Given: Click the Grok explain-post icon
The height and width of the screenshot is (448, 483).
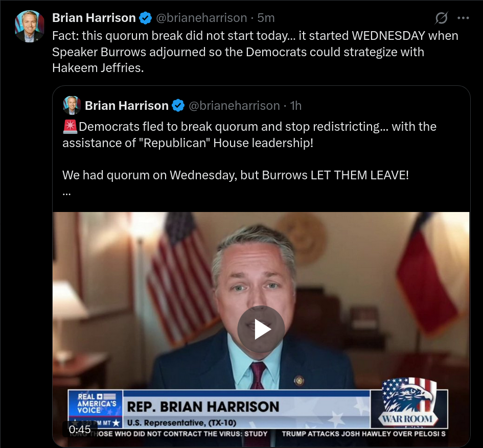Looking at the screenshot, I should pos(441,18).
